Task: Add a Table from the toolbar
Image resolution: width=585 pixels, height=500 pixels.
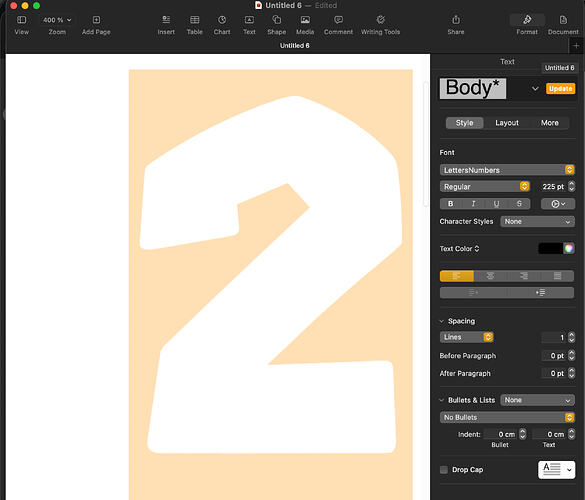Action: pyautogui.click(x=194, y=25)
